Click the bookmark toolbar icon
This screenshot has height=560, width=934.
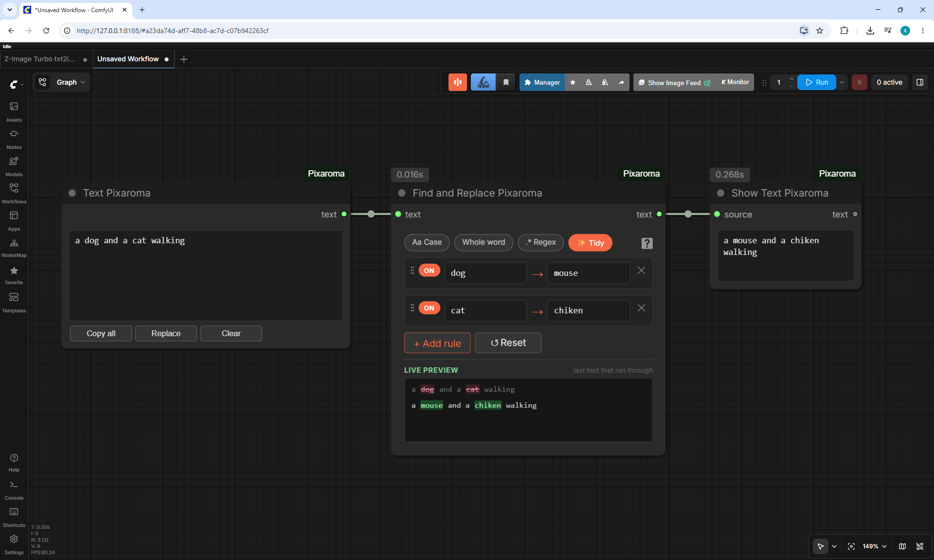click(x=506, y=82)
